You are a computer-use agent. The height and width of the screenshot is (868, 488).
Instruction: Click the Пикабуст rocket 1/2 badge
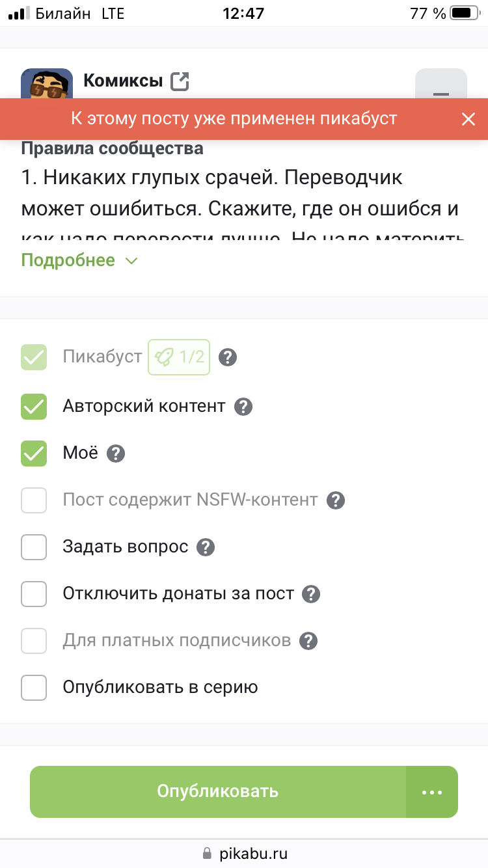coord(179,357)
